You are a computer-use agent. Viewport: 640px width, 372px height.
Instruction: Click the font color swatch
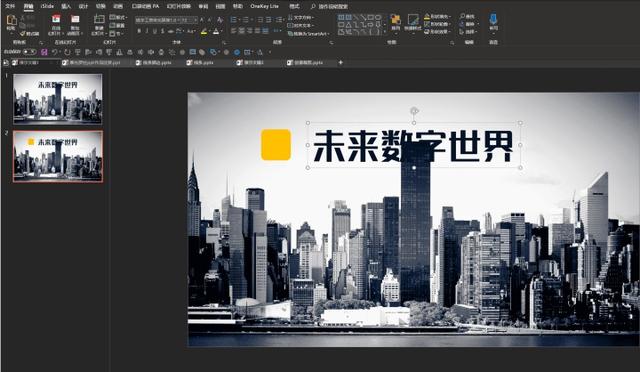216,31
